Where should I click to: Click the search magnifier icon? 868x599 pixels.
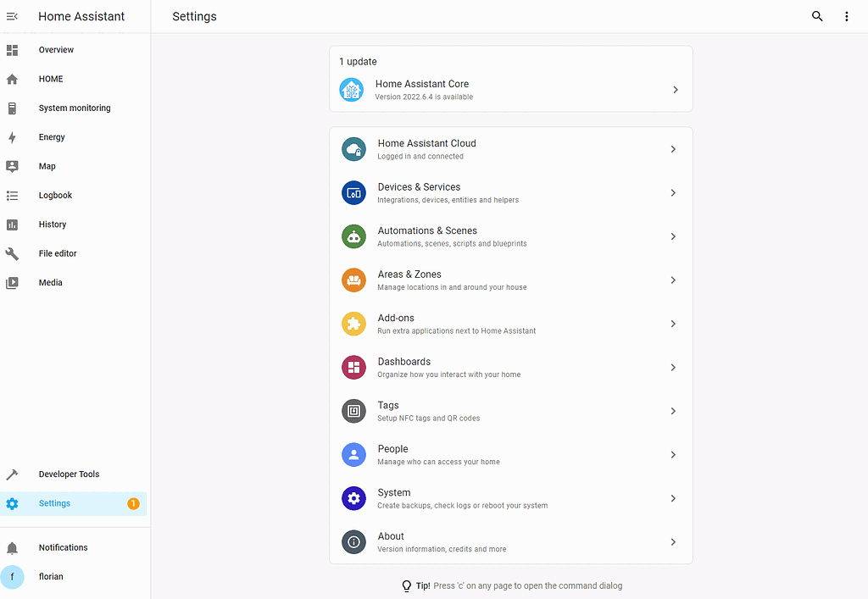[816, 16]
